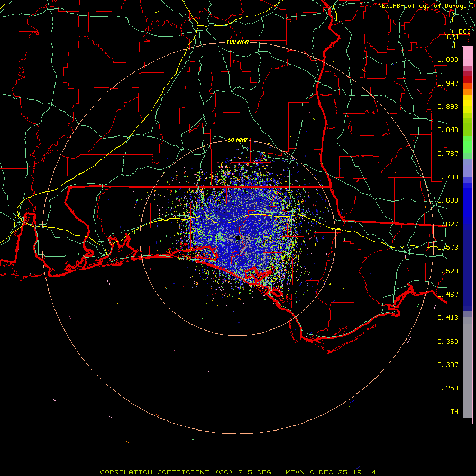
Task: Select the 0.573 scale label
Action: pos(448,247)
